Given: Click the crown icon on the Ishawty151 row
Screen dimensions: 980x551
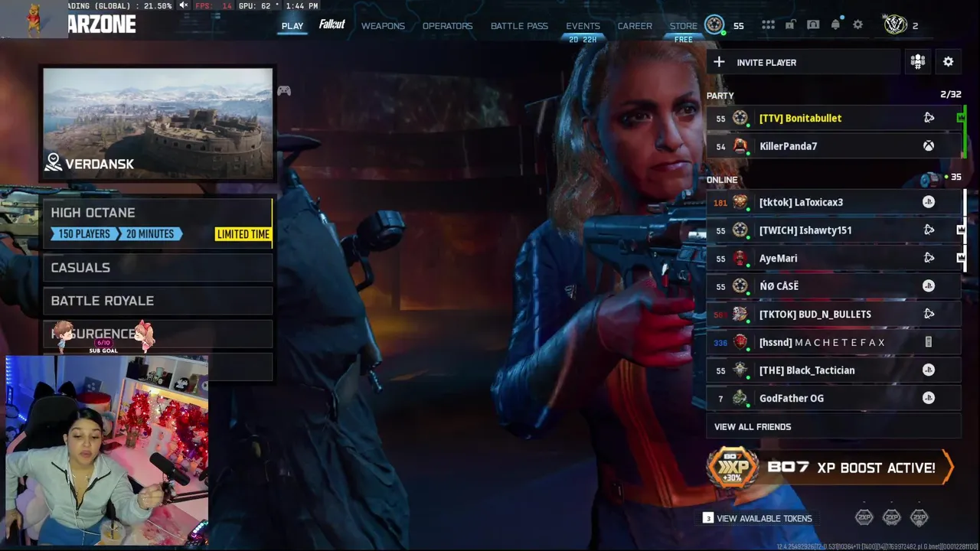Looking at the screenshot, I should coord(962,230).
